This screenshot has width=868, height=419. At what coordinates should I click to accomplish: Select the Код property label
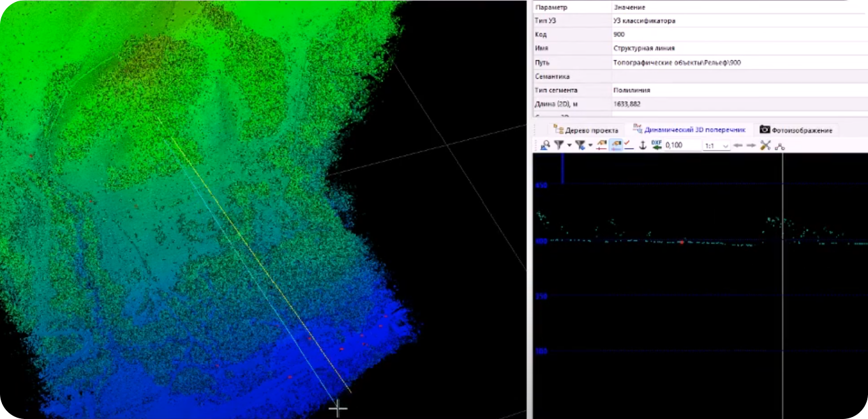tap(541, 34)
